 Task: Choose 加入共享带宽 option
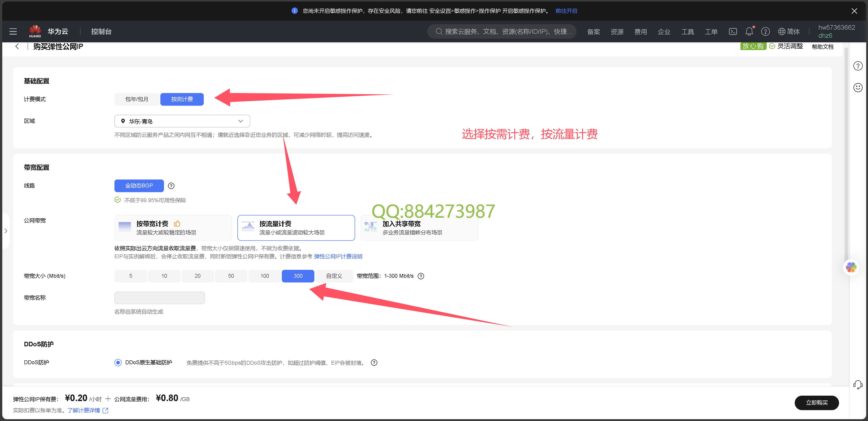coord(419,228)
